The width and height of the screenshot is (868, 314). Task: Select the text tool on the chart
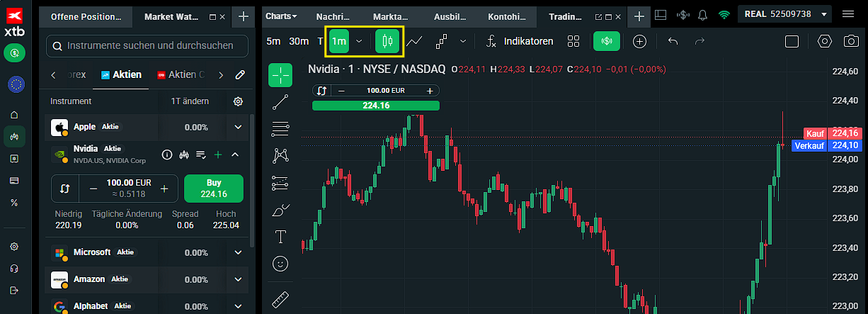coord(280,237)
